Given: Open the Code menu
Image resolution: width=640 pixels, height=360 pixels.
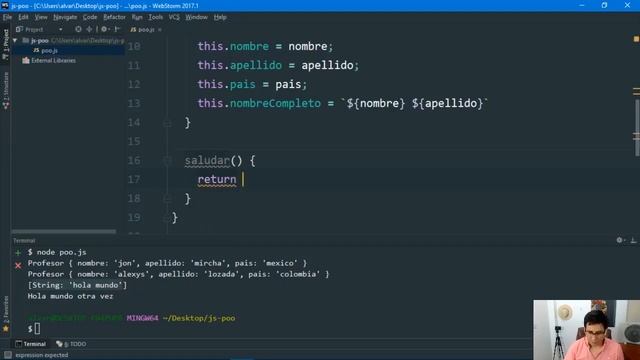Looking at the screenshot, I should pos(90,17).
